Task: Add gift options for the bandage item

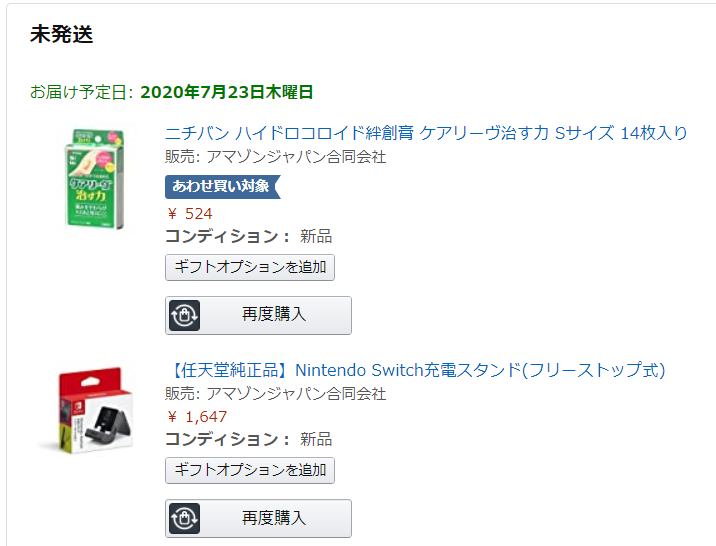Action: pyautogui.click(x=250, y=267)
